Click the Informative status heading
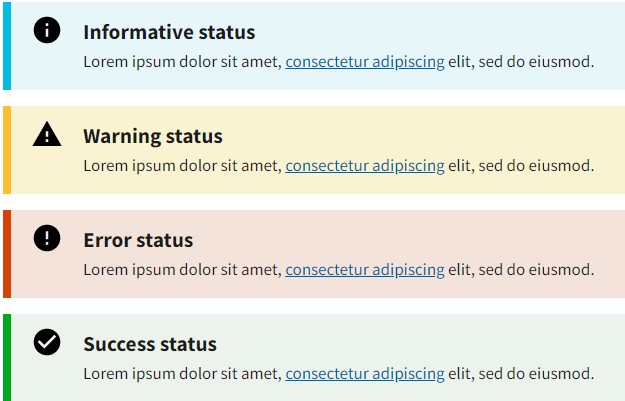The image size is (625, 401). [169, 32]
